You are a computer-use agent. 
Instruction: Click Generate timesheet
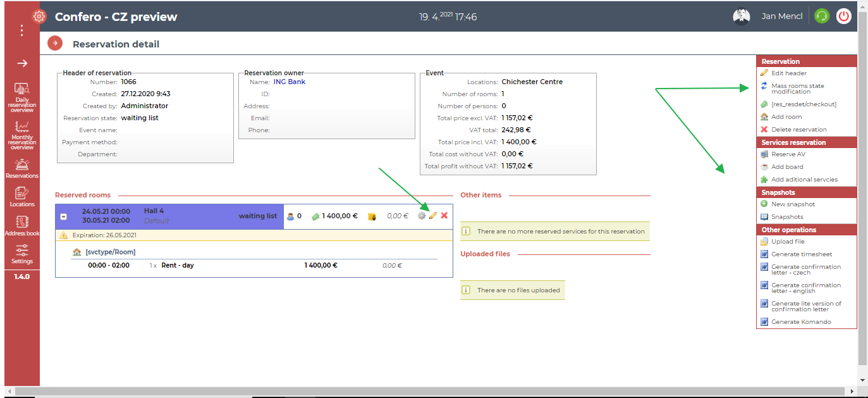coord(802,254)
